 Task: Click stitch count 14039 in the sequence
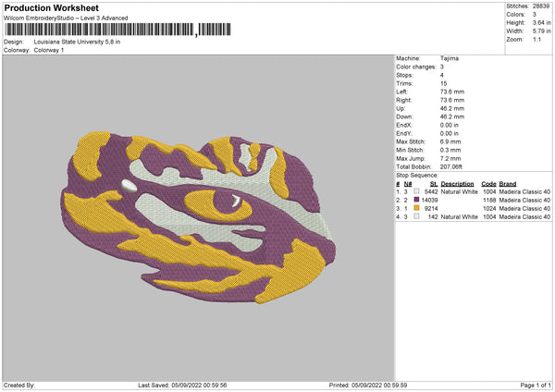pyautogui.click(x=430, y=201)
